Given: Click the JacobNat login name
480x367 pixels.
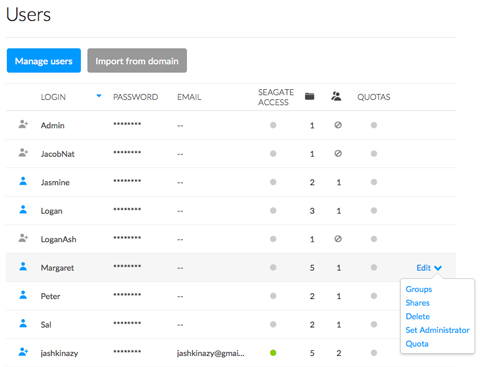Looking at the screenshot, I should point(57,154).
